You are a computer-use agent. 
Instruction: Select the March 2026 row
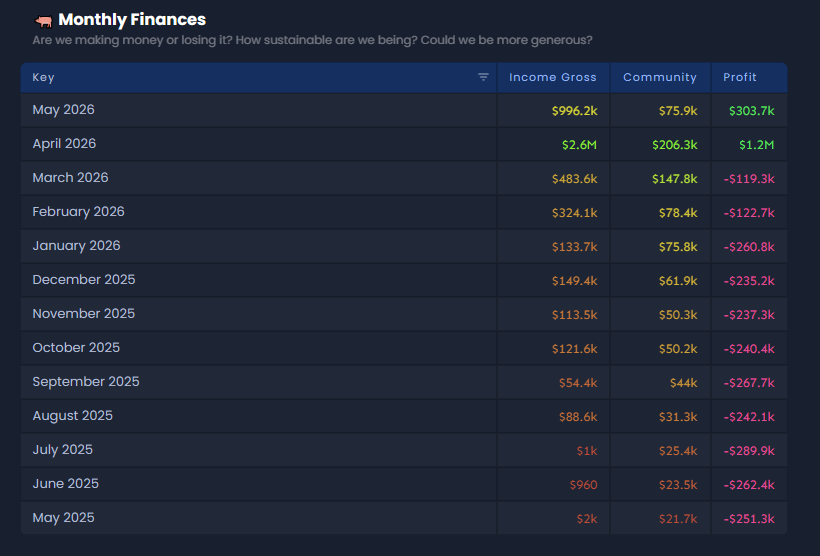tap(404, 178)
